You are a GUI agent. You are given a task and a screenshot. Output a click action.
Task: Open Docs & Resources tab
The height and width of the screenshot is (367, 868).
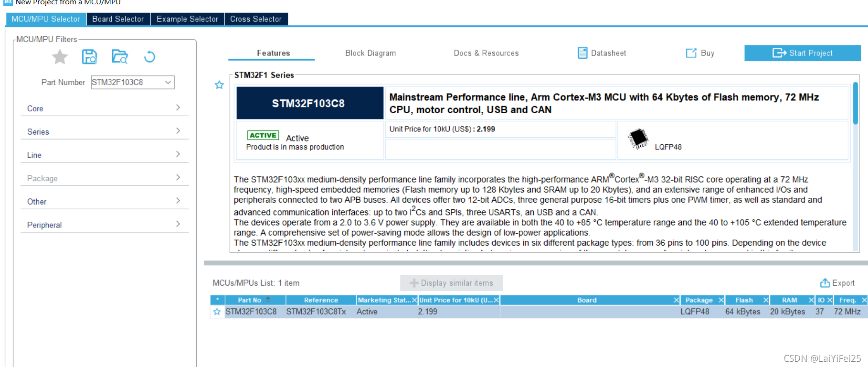pos(486,53)
